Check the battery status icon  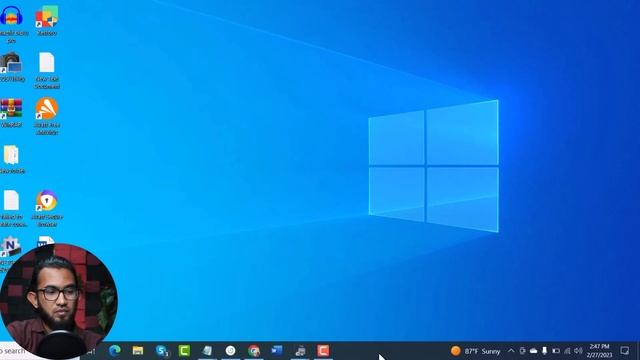pos(556,351)
